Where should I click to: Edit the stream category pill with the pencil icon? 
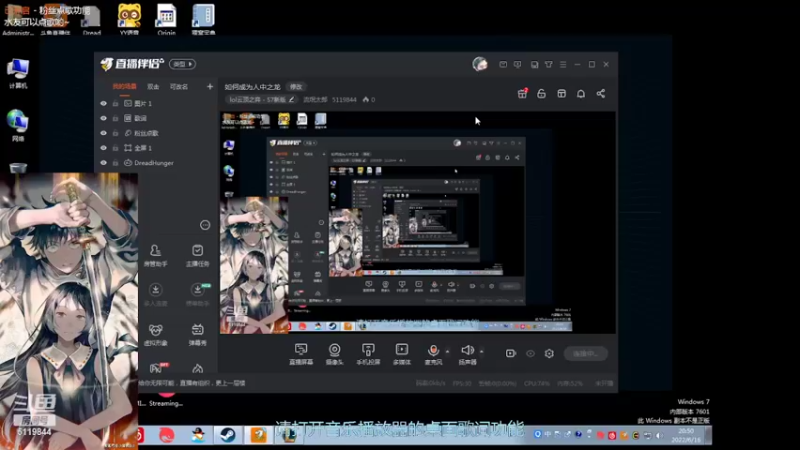coord(262,99)
